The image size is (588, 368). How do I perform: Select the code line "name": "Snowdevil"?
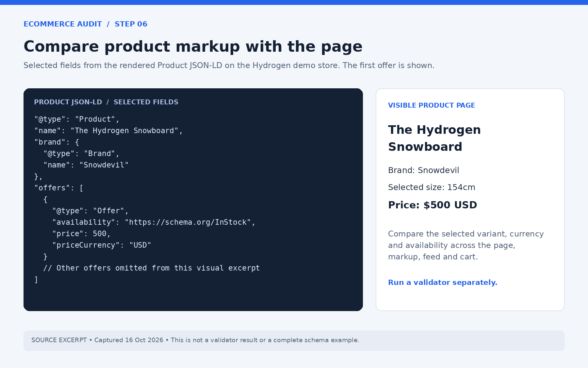(86, 165)
